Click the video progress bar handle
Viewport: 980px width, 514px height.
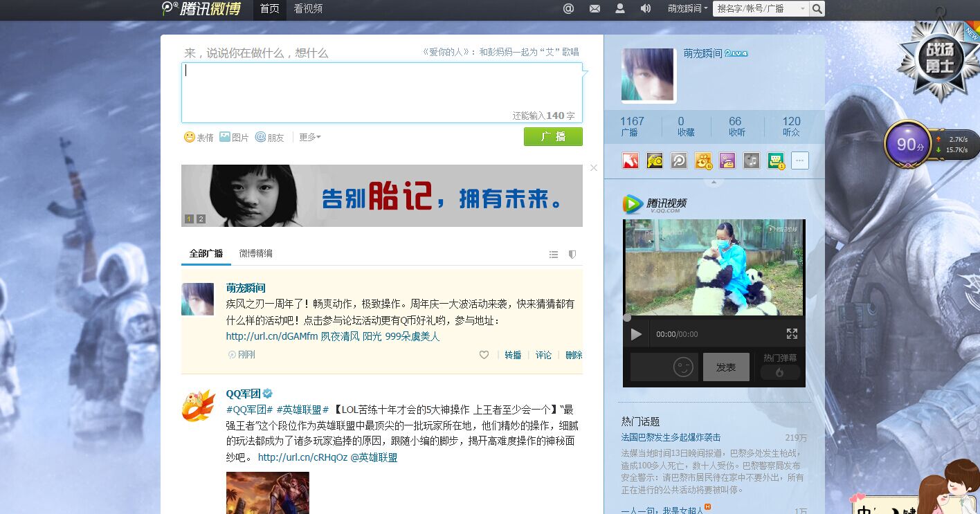click(627, 318)
